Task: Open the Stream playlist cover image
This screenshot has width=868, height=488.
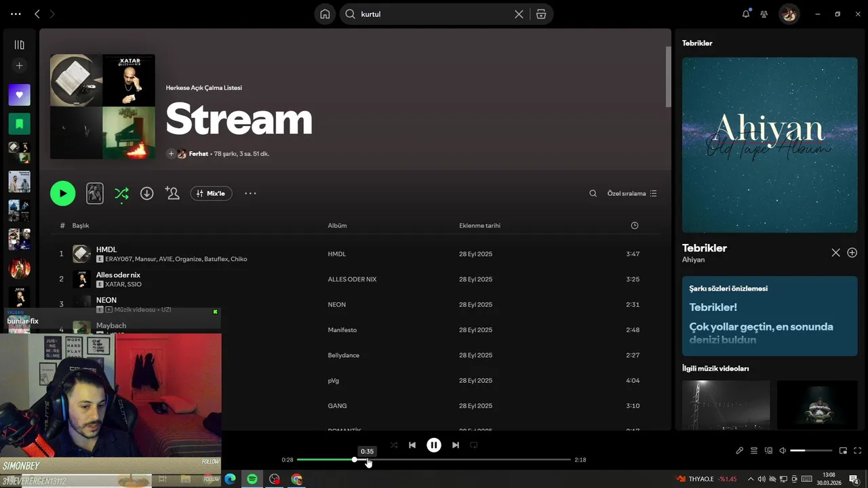Action: 102,106
